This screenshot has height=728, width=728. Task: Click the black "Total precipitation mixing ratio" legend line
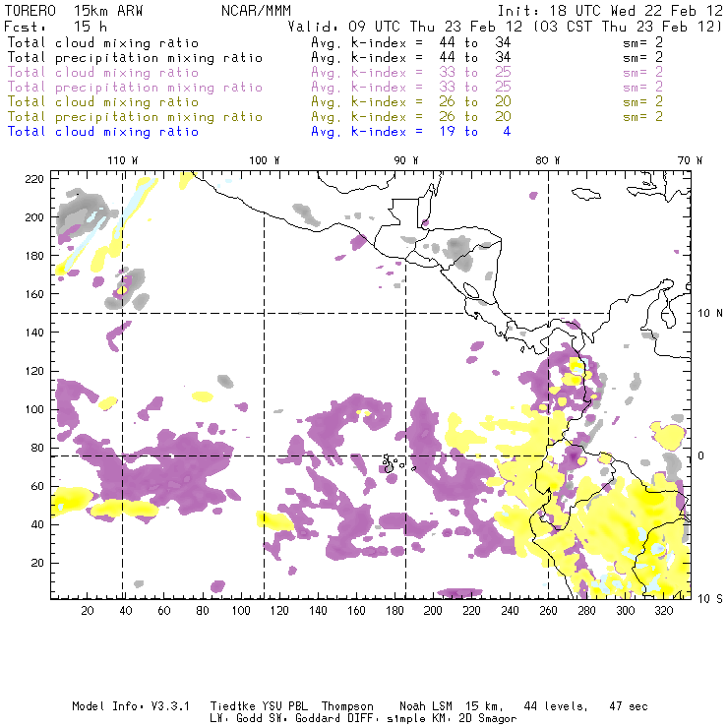click(135, 58)
